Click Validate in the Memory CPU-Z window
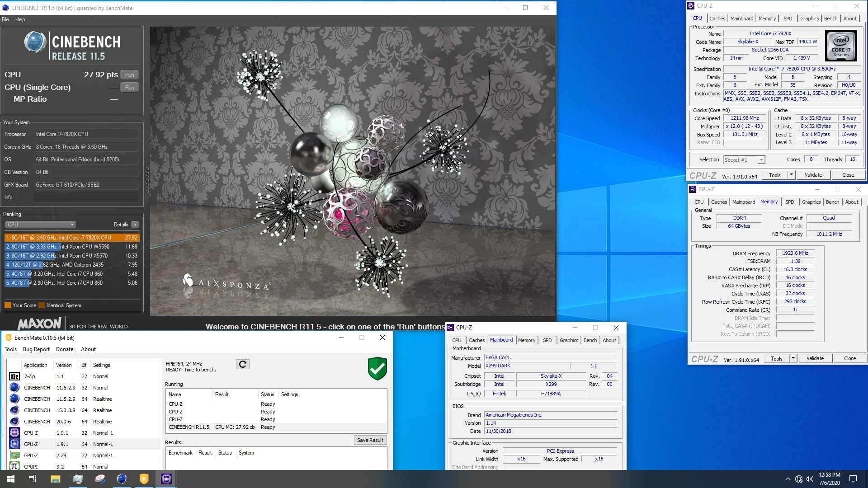Image resolution: width=868 pixels, height=488 pixels. [x=815, y=358]
